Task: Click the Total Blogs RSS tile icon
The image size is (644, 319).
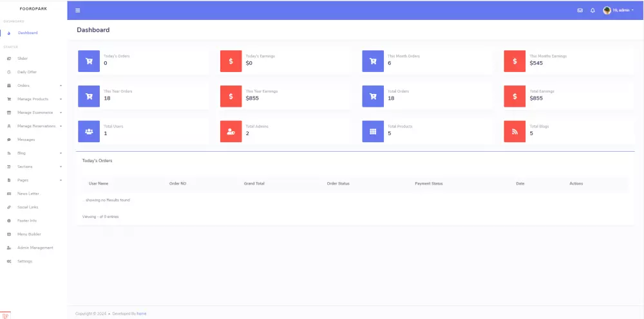Action: pyautogui.click(x=515, y=132)
